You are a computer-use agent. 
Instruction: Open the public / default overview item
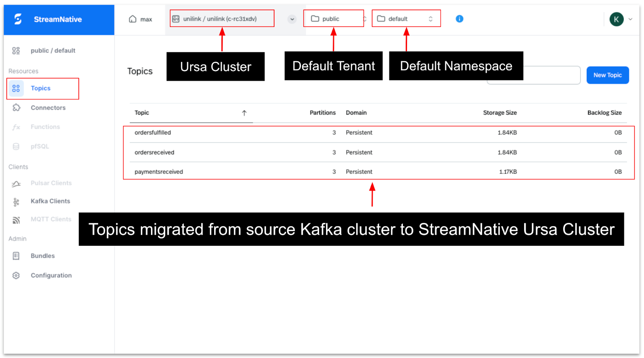pyautogui.click(x=53, y=51)
